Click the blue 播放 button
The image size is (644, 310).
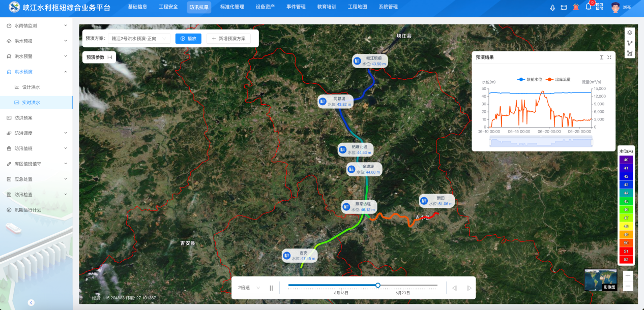pyautogui.click(x=188, y=39)
